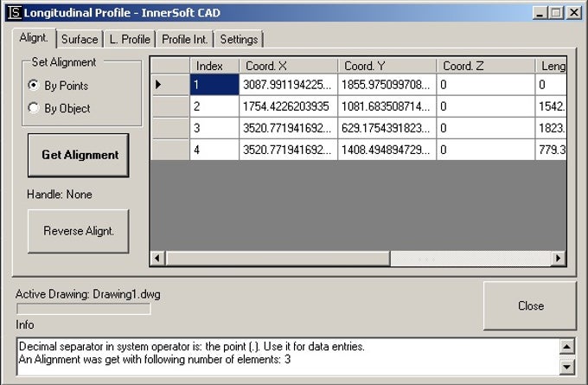Click the Coord. X column header
The width and height of the screenshot is (588, 385).
tap(288, 66)
